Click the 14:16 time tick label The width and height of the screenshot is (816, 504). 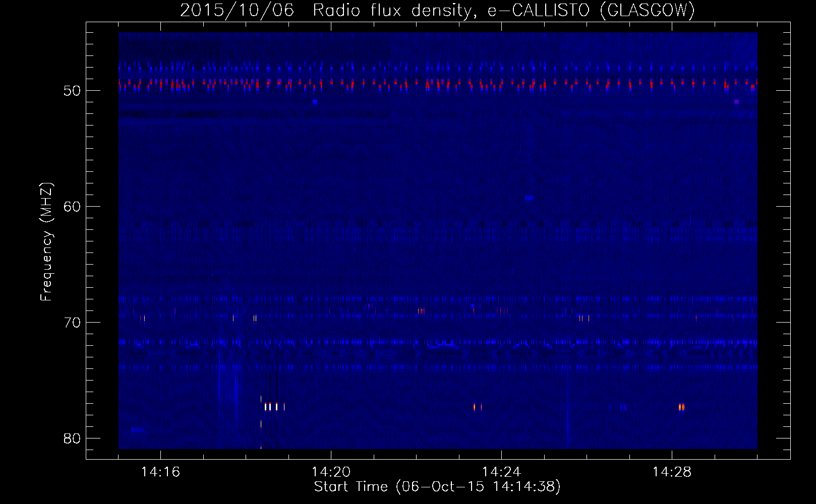pyautogui.click(x=160, y=472)
